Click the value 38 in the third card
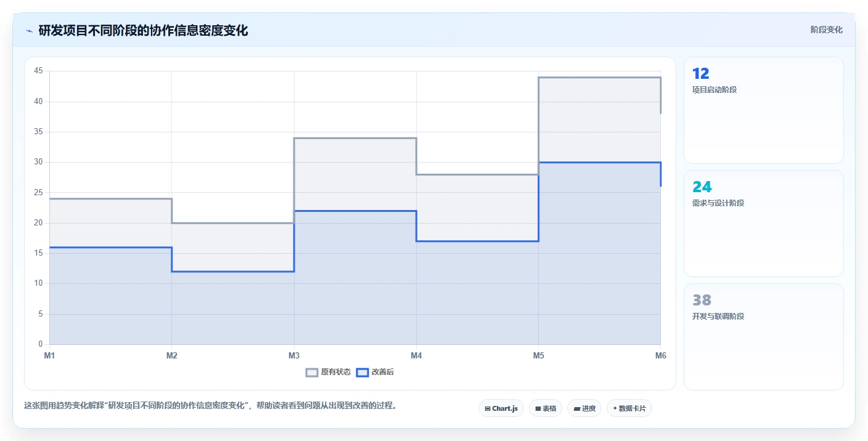The width and height of the screenshot is (868, 441). click(x=702, y=301)
